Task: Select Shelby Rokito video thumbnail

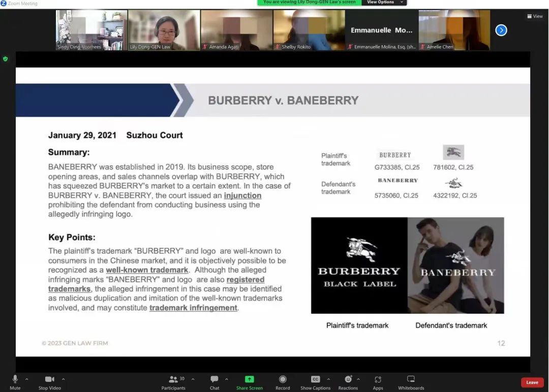Action: pos(309,30)
